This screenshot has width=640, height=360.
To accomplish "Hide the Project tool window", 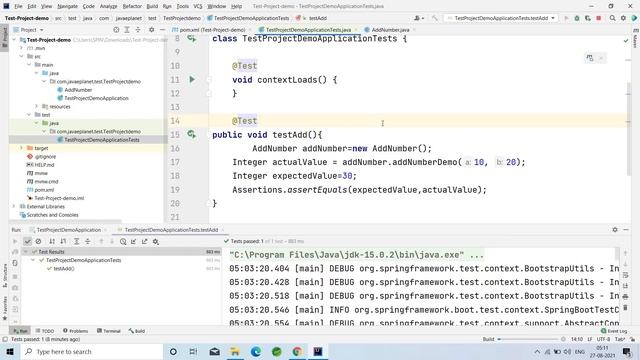I will [162, 30].
